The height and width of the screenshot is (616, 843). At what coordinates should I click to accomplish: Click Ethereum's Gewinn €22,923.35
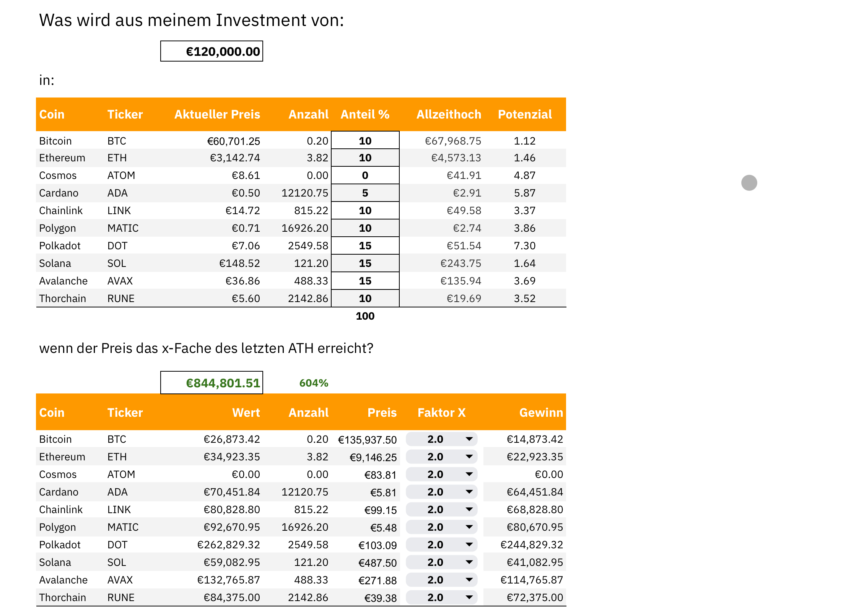pos(535,457)
